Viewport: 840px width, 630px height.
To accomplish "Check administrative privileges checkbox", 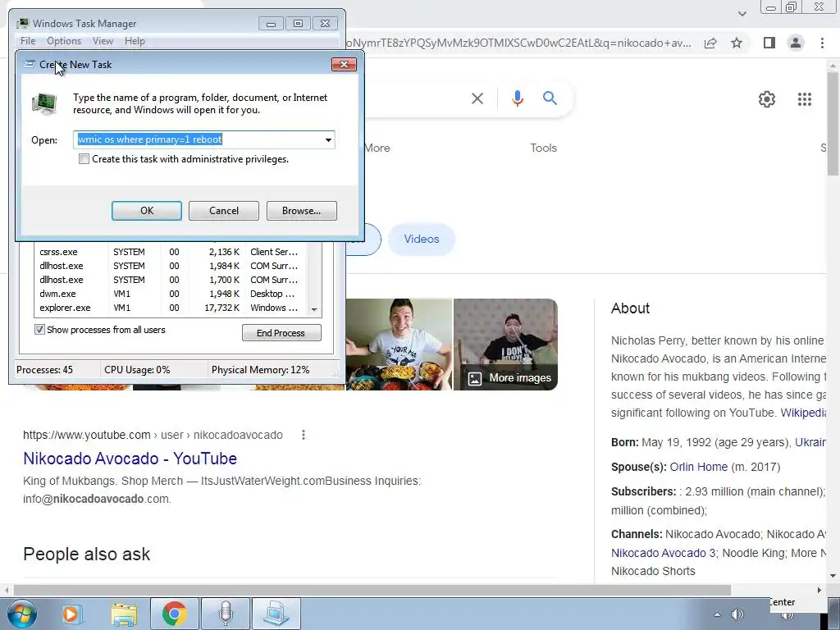I will 84,159.
